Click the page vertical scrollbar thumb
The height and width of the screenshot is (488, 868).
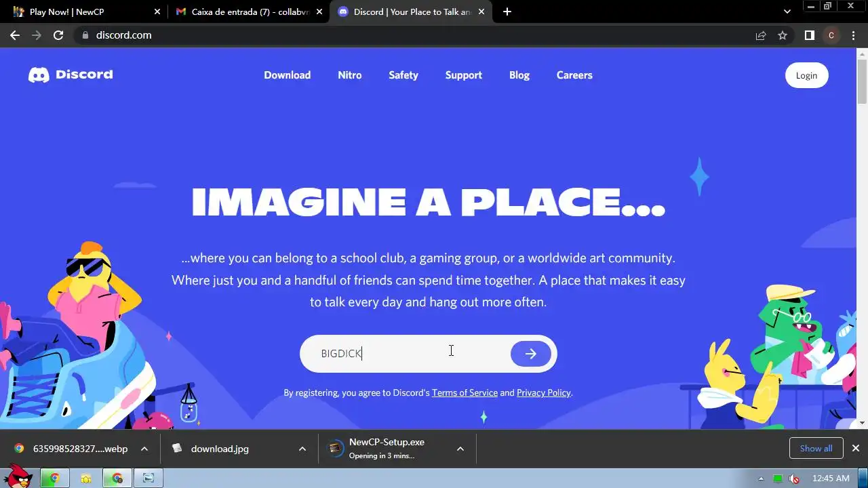862,81
